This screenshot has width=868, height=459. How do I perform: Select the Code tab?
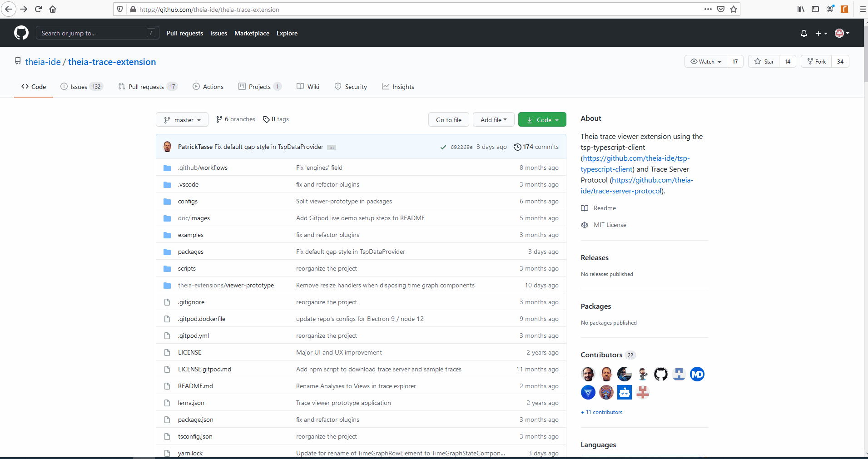[x=34, y=87]
